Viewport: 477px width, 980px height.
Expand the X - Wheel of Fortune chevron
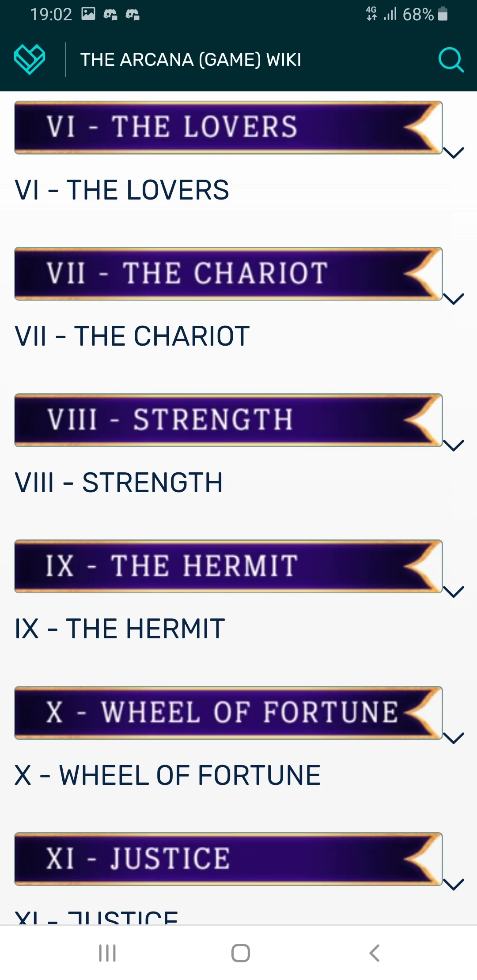point(454,738)
